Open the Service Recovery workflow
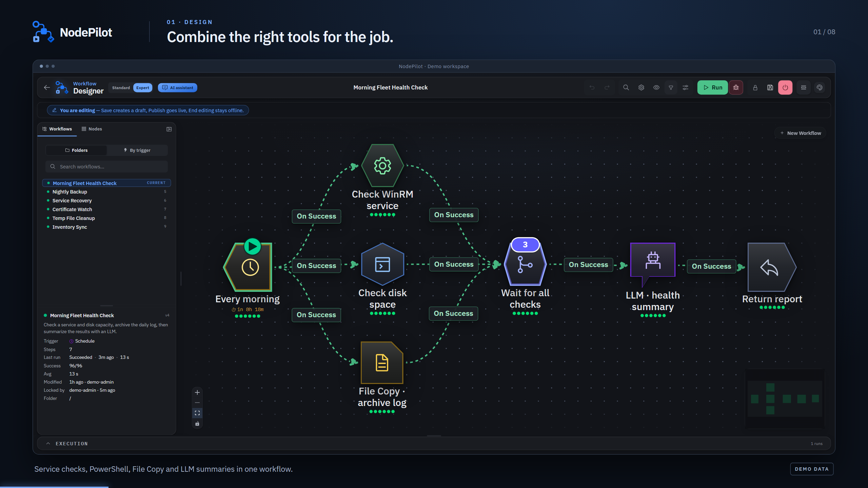 pos(106,201)
